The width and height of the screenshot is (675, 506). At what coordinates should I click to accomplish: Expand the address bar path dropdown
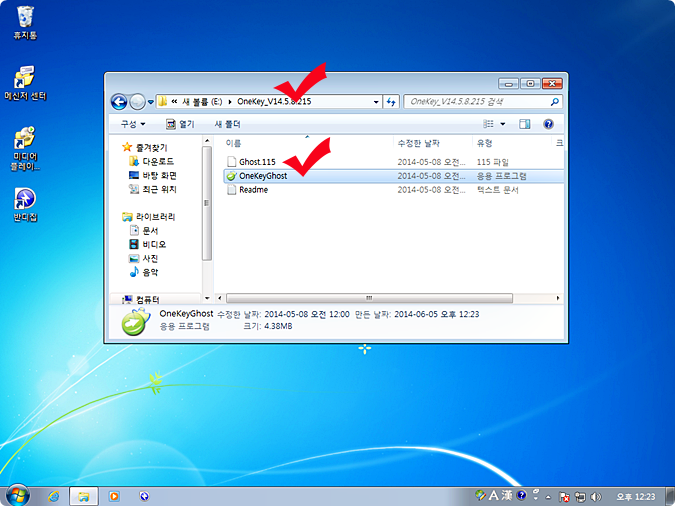376,102
